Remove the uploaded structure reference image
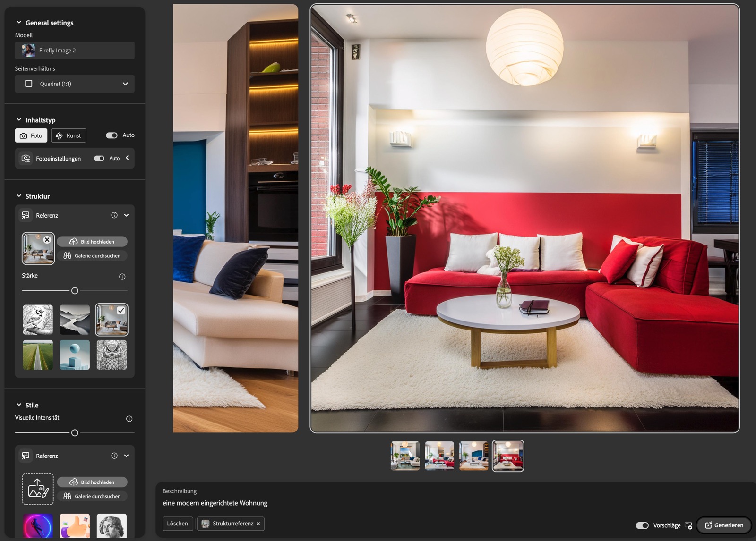The height and width of the screenshot is (541, 756). point(47,240)
